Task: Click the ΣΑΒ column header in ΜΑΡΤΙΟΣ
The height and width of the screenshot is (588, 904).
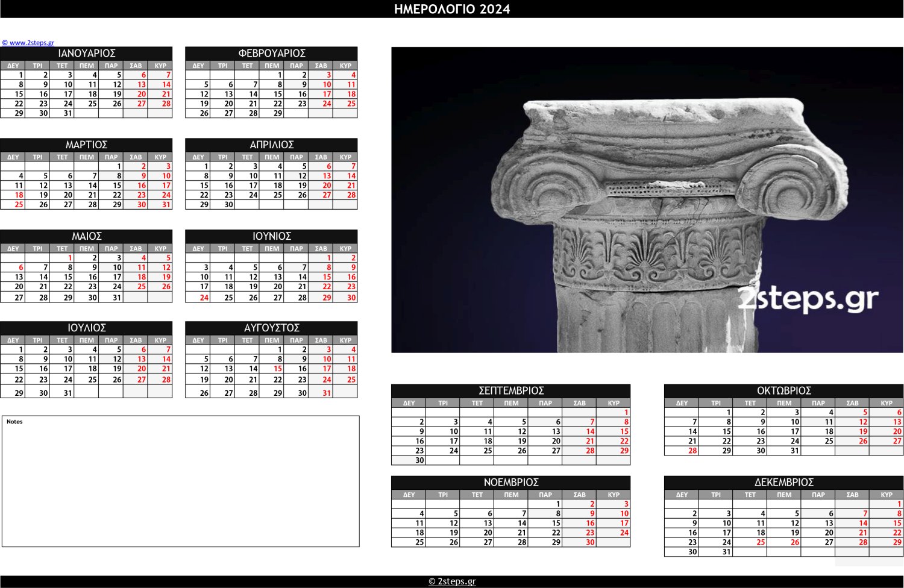Action: pyautogui.click(x=136, y=157)
